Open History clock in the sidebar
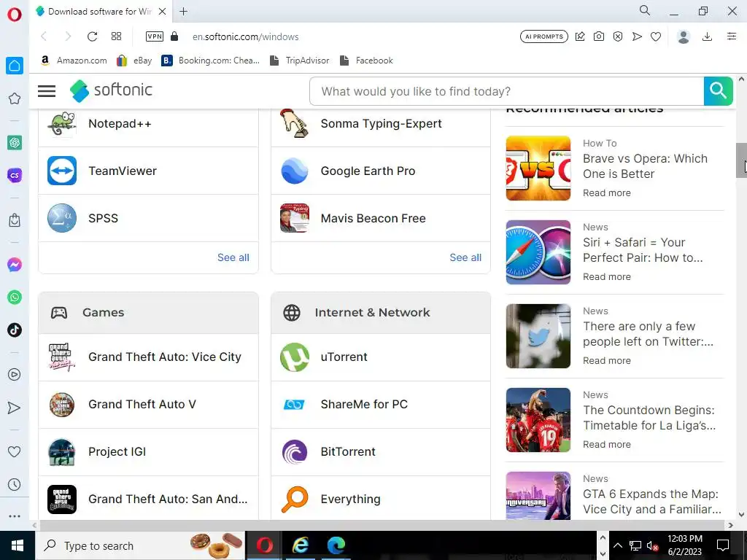This screenshot has height=560, width=747. [15, 485]
